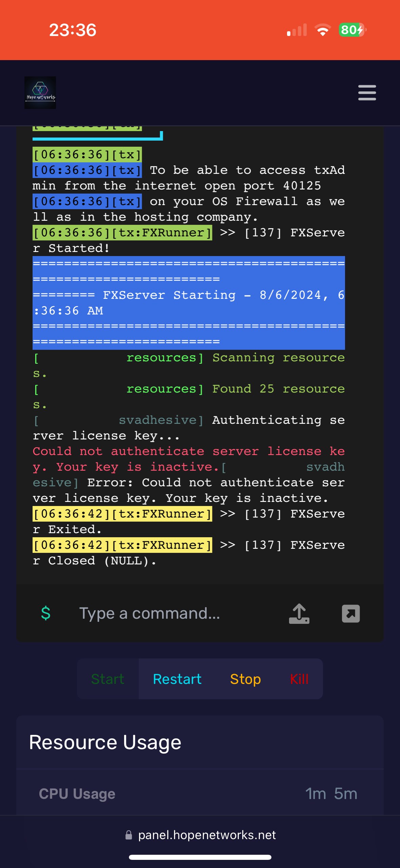This screenshot has width=400, height=868.
Task: Tap the 23:36 clock in status bar
Action: (x=73, y=30)
